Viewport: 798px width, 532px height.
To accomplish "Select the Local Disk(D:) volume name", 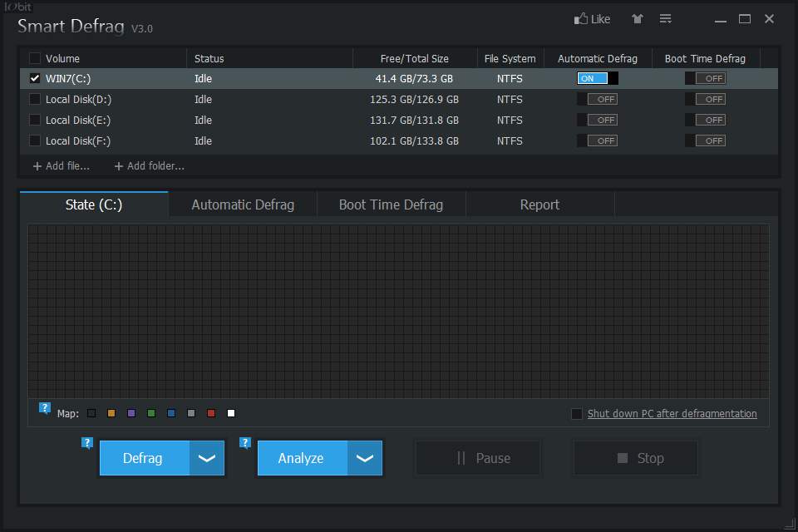I will click(78, 100).
